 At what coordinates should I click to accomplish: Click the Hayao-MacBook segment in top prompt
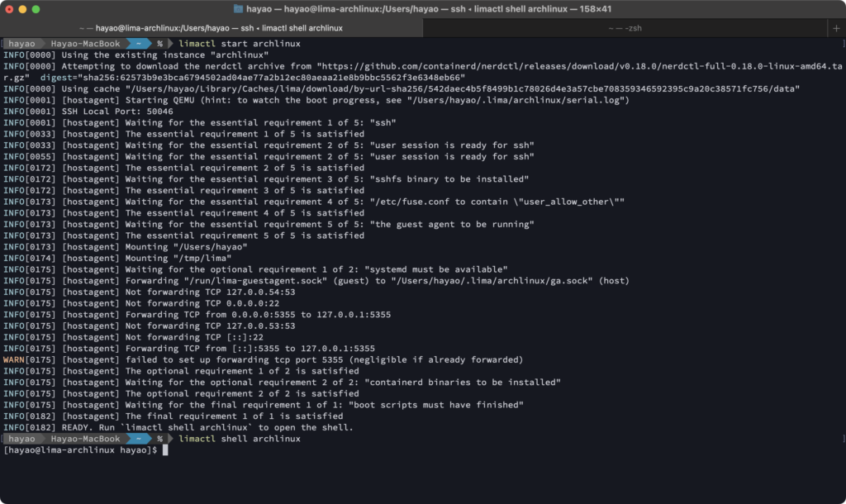[x=85, y=43]
